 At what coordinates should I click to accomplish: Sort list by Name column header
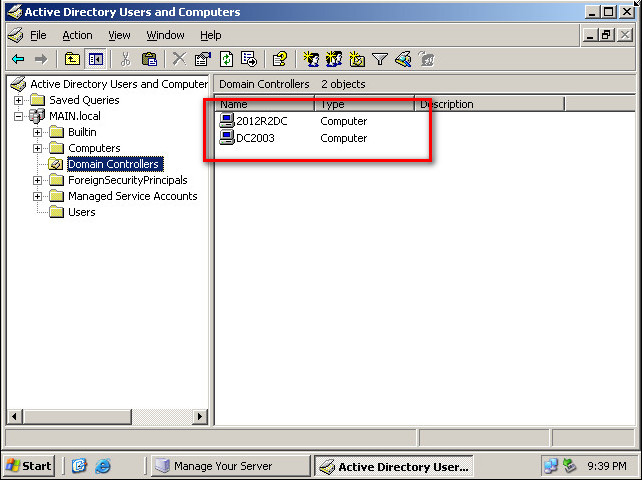(265, 104)
